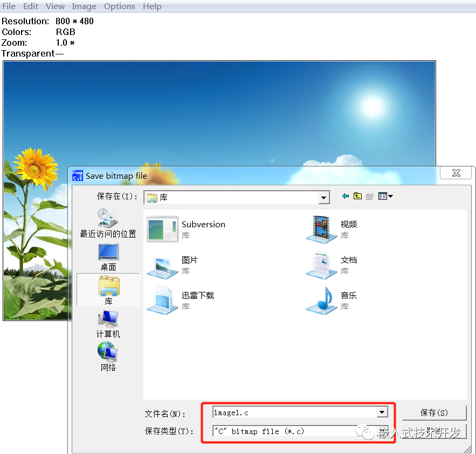This screenshot has width=476, height=454.
Task: Open the Image menu
Action: [84, 6]
